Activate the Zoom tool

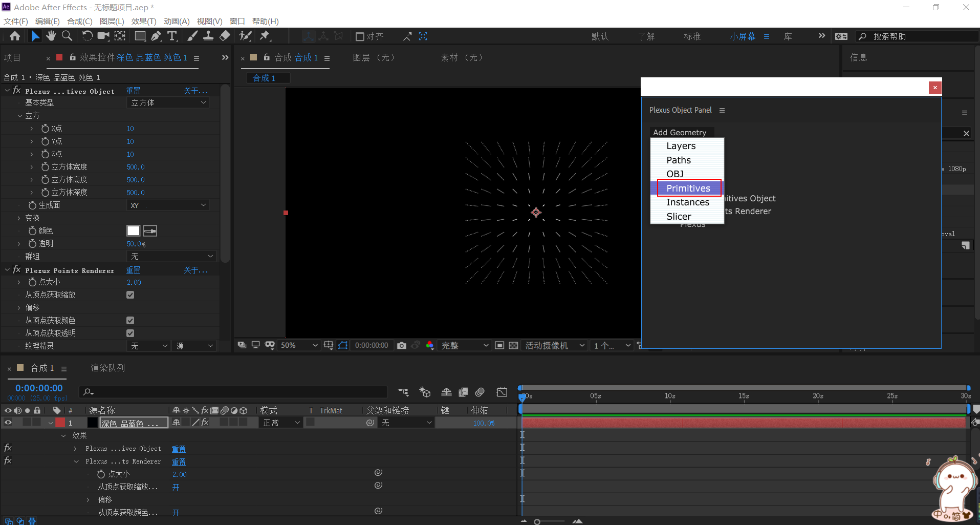tap(67, 36)
